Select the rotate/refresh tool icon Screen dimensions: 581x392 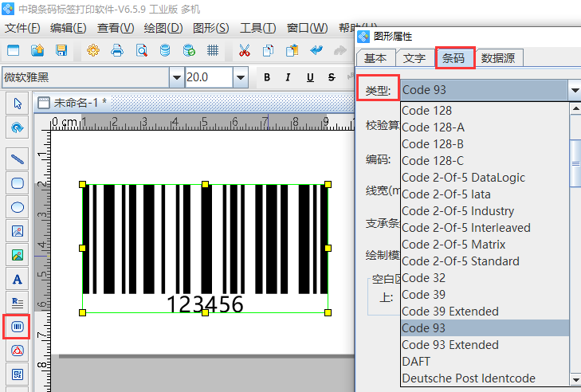[x=18, y=127]
